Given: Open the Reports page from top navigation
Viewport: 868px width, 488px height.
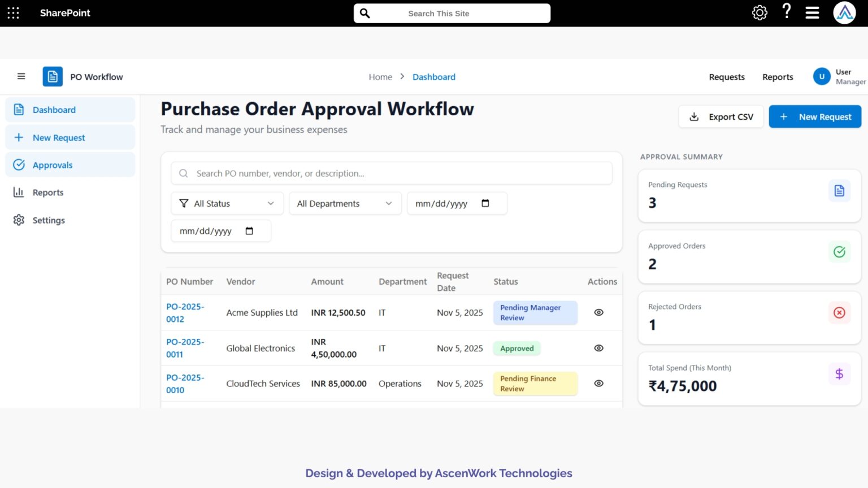Looking at the screenshot, I should pos(778,77).
